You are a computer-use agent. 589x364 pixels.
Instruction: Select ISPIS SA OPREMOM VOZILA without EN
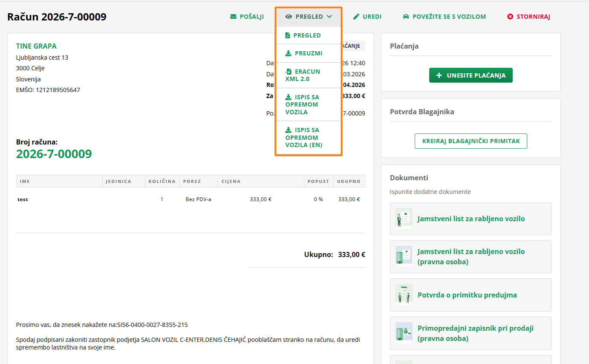tap(309, 104)
